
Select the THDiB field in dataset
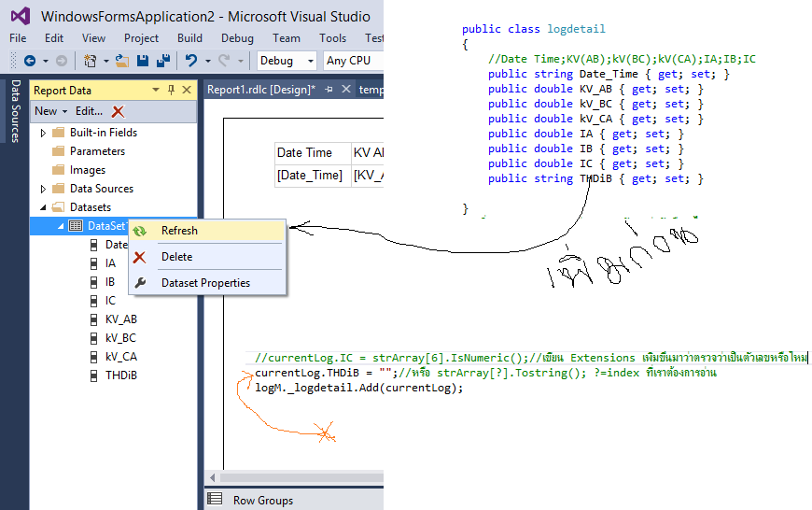point(121,375)
